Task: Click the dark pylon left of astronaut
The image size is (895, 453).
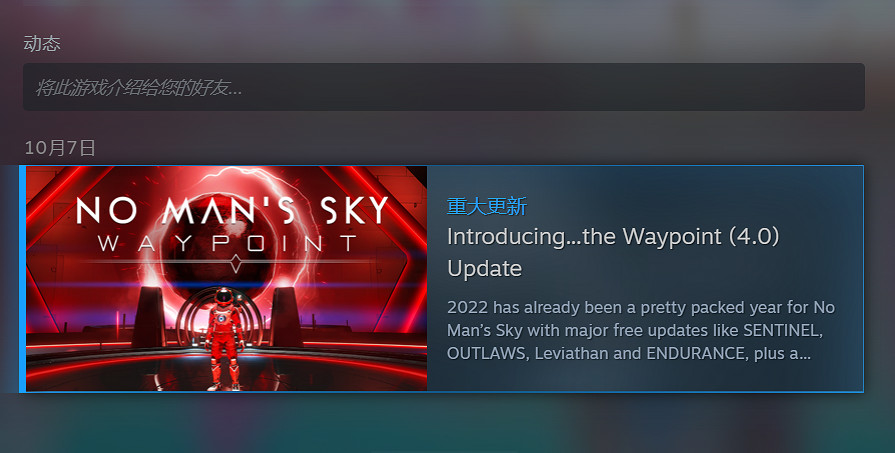Action: 150,317
